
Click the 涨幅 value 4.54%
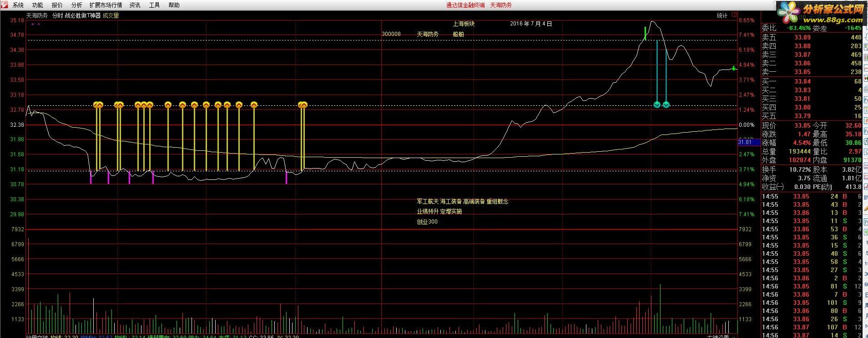point(802,143)
